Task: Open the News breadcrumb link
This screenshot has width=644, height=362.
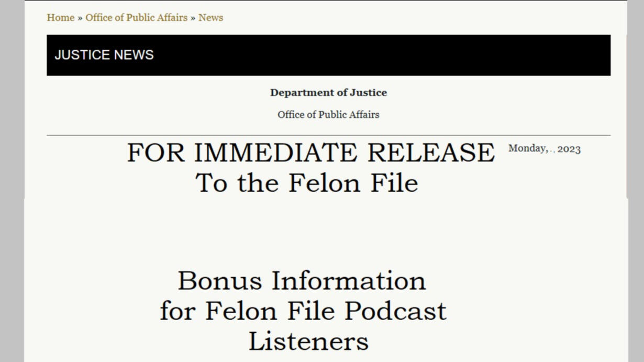Action: pos(210,18)
